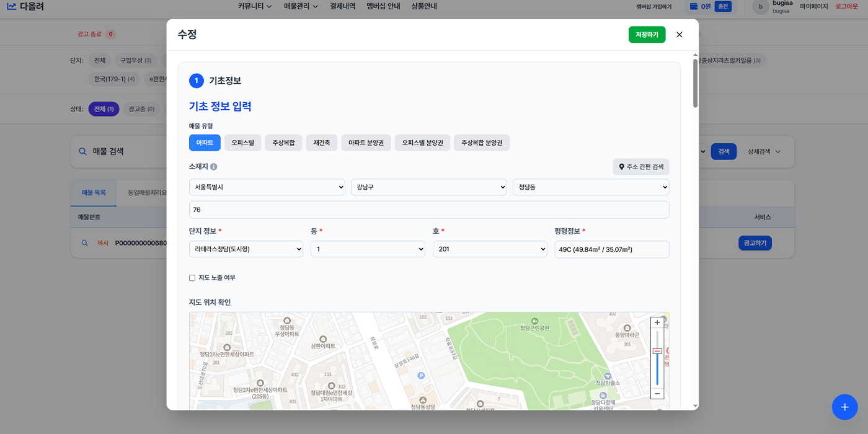
Task: Open the 매물관리 menu
Action: 301,6
